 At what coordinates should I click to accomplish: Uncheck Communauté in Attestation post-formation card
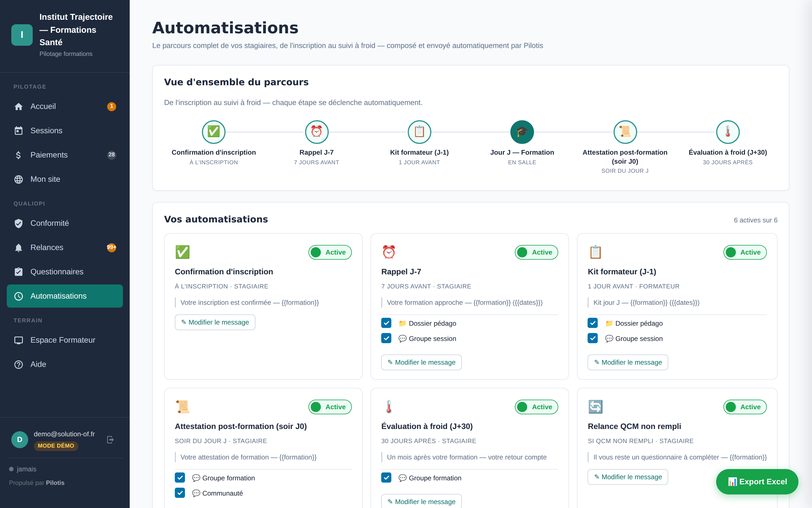coord(180,493)
